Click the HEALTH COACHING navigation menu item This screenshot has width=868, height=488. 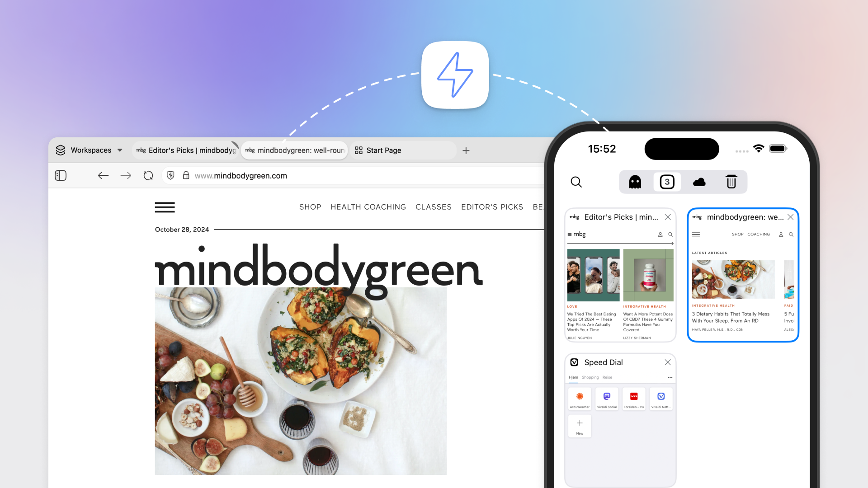point(367,207)
